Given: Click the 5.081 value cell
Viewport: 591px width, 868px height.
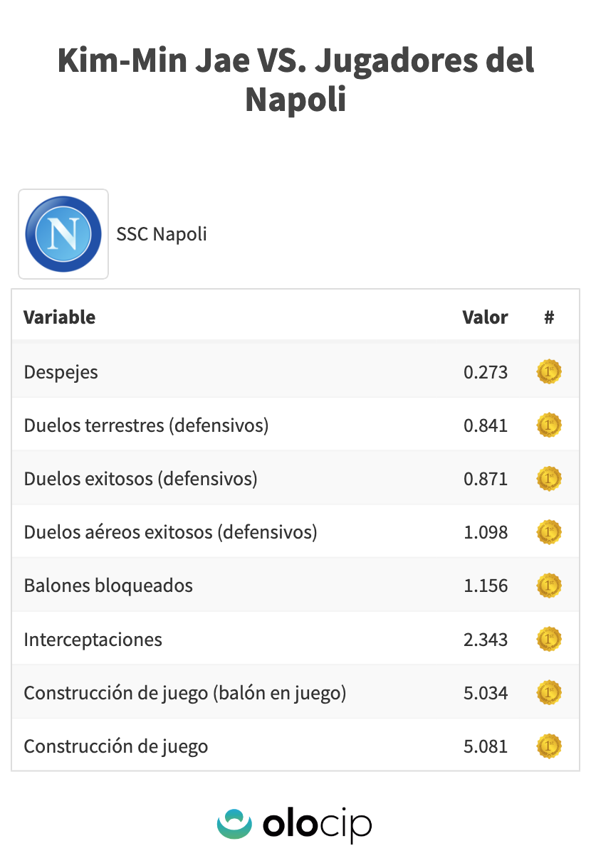Looking at the screenshot, I should (486, 746).
